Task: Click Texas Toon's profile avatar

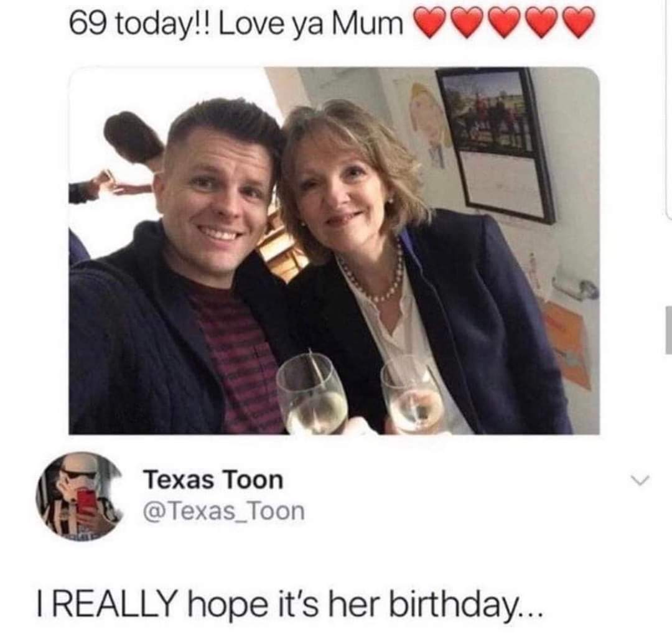Action: click(x=81, y=498)
